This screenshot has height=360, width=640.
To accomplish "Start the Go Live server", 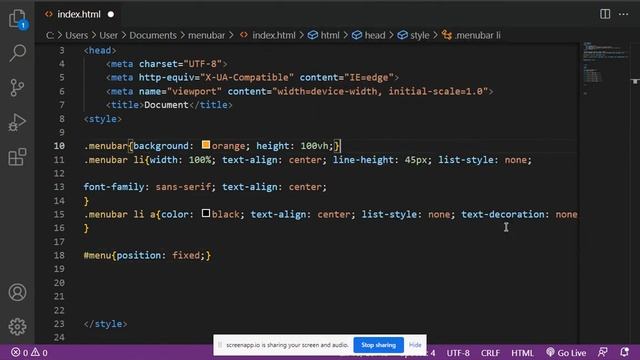I will click(x=566, y=353).
